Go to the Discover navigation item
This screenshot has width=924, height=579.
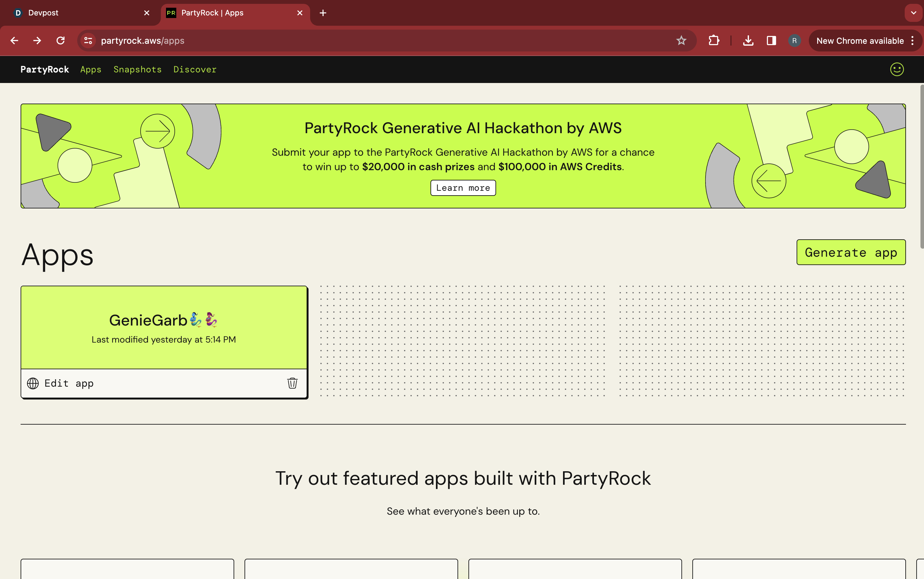tap(195, 69)
